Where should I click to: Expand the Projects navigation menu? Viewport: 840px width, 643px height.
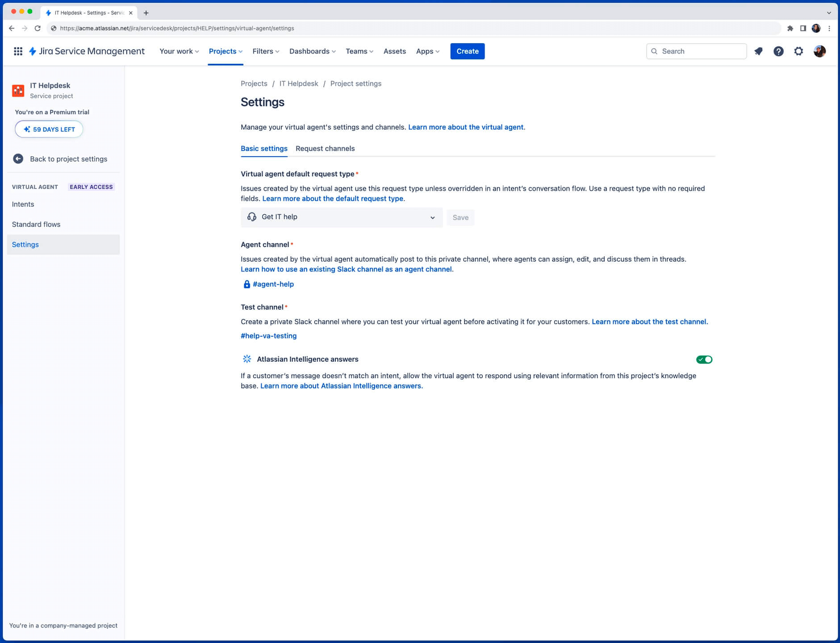pyautogui.click(x=226, y=51)
